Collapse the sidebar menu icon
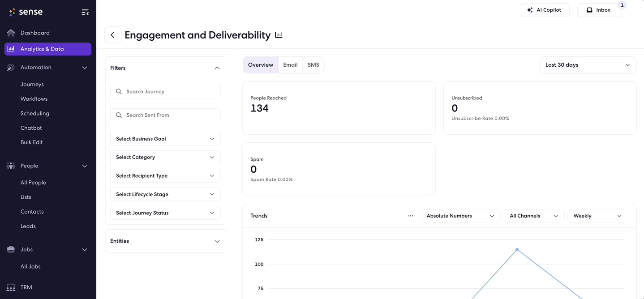Viewport: 644px width, 299px height. [x=85, y=13]
